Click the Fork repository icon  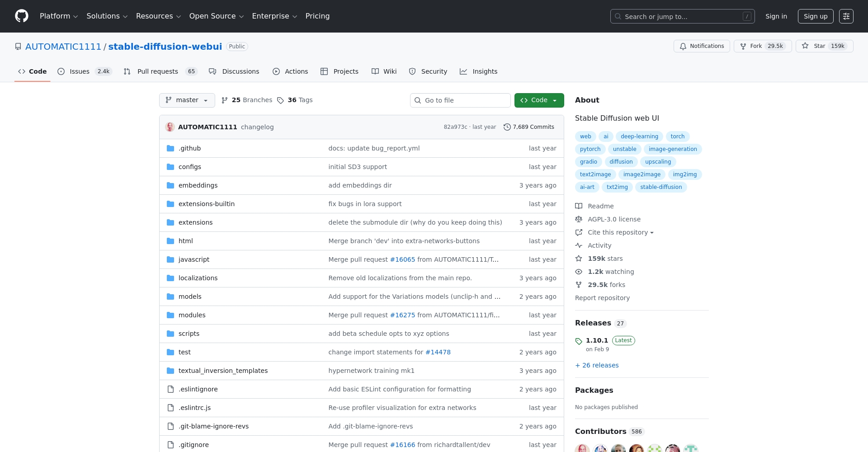pos(743,46)
